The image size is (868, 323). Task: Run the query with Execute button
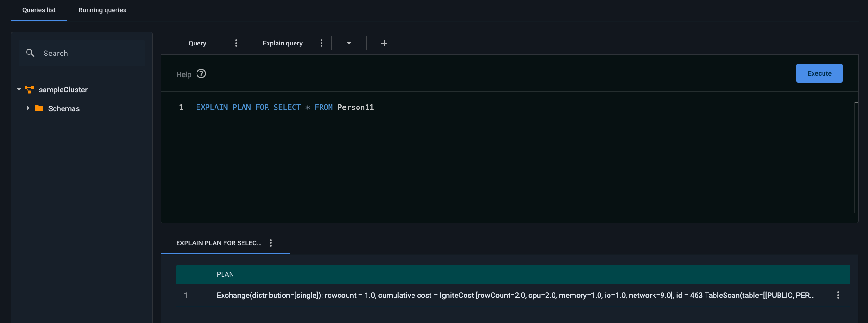820,73
